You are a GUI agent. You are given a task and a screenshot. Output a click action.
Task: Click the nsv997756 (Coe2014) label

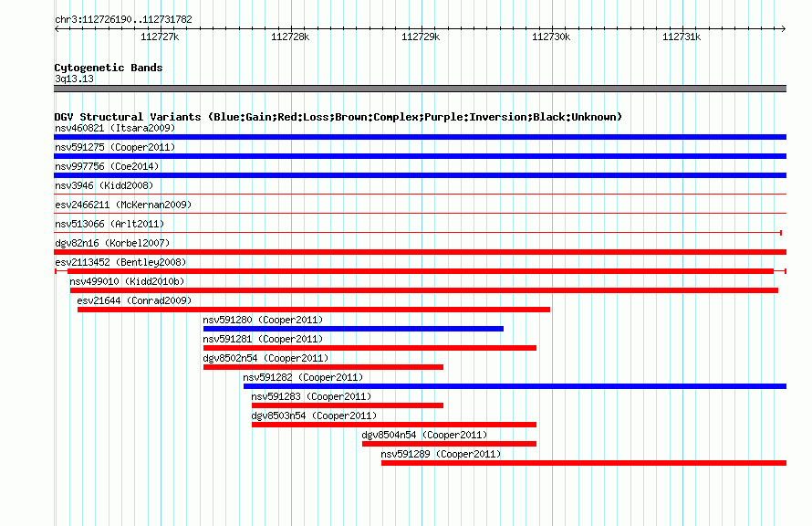[107, 166]
